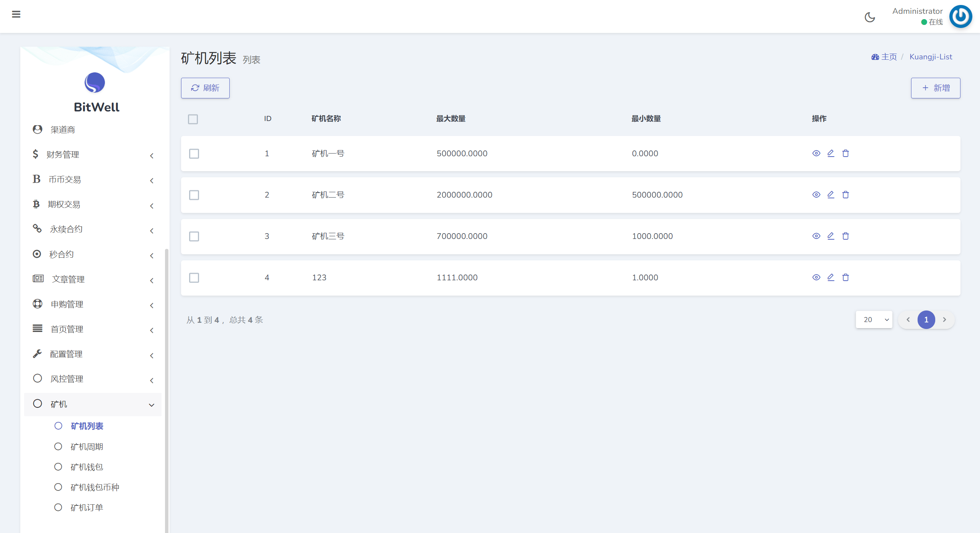Image resolution: width=980 pixels, height=533 pixels.
Task: Open the 矿机周期 submenu item
Action: [x=87, y=447]
